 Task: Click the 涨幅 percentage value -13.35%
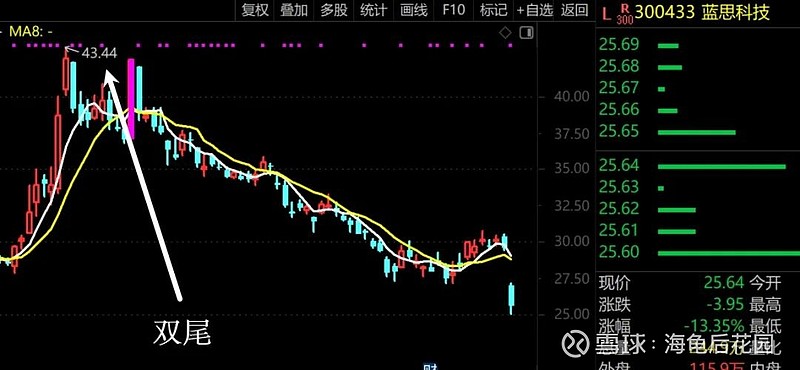coord(713,326)
